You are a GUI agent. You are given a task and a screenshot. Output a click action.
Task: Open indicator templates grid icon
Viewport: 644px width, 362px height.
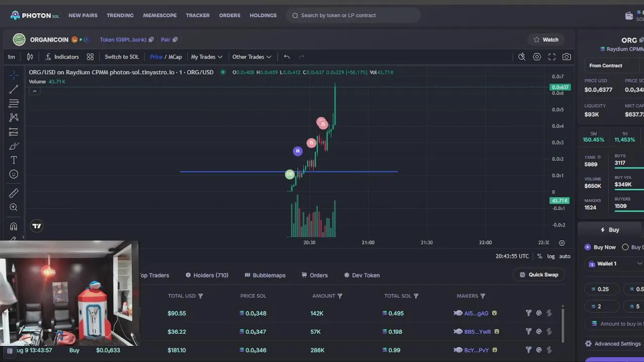90,57
